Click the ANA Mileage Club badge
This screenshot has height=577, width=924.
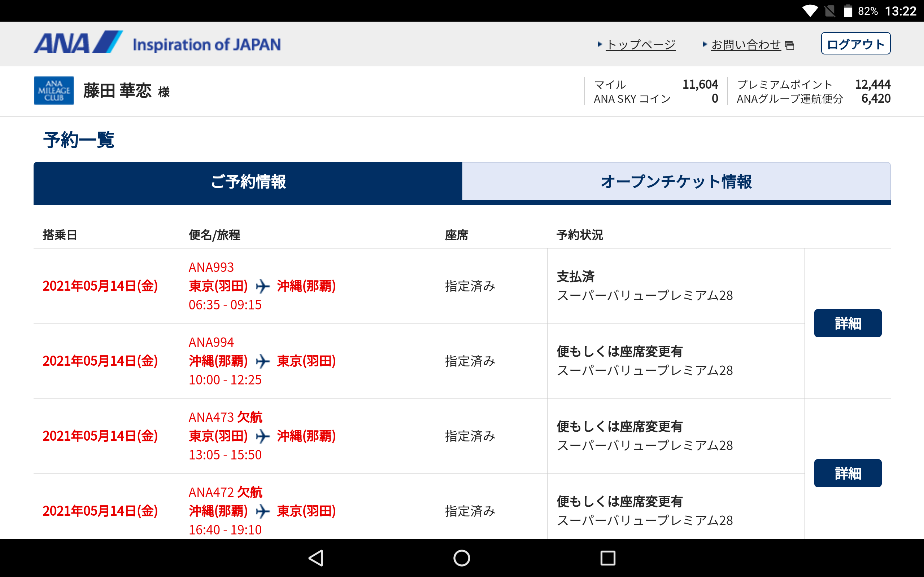pyautogui.click(x=54, y=91)
